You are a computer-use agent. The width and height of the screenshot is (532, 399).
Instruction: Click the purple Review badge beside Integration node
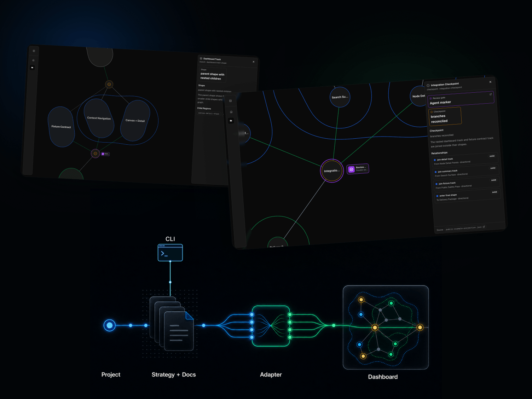[358, 169]
